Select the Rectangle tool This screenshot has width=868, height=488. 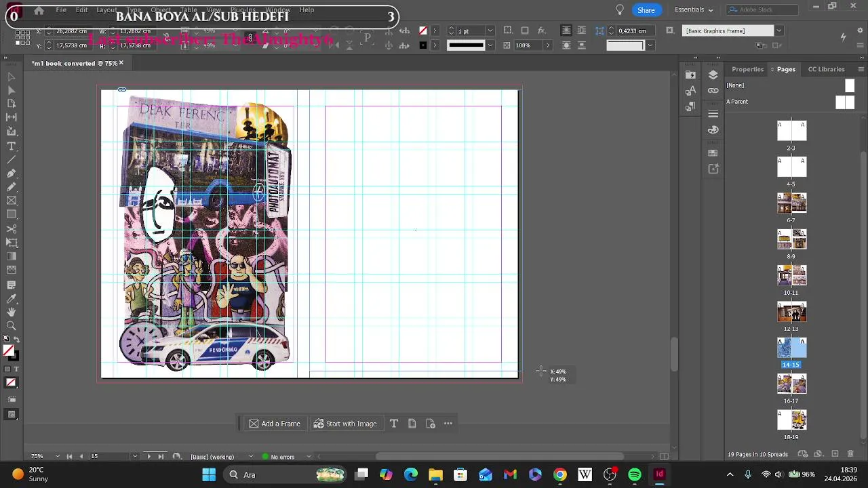coord(12,214)
